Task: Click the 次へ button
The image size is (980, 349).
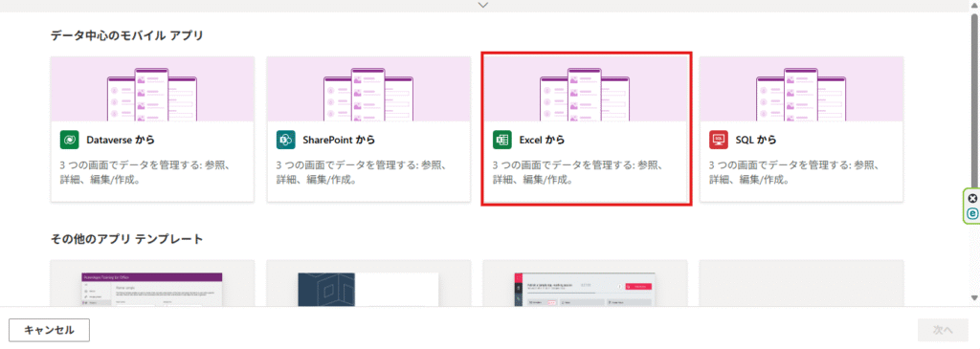Action: [943, 330]
